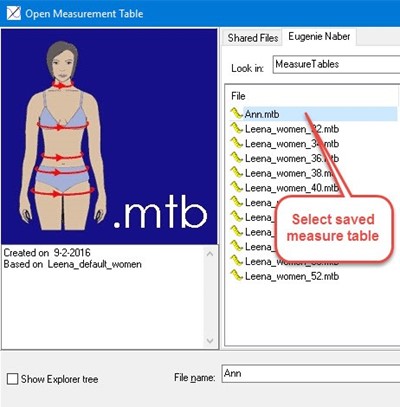Click the Leena_women_32.mtb file icon
The width and height of the screenshot is (400, 407).
pos(236,128)
